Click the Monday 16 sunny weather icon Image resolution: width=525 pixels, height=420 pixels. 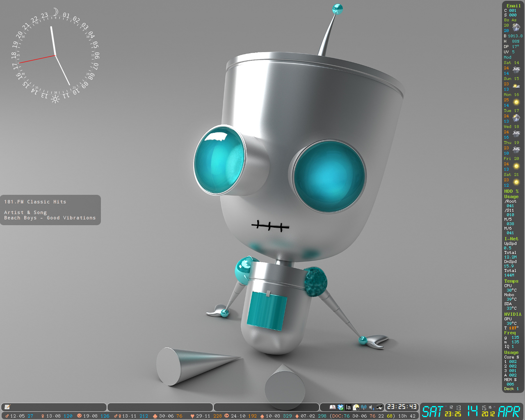(516, 102)
